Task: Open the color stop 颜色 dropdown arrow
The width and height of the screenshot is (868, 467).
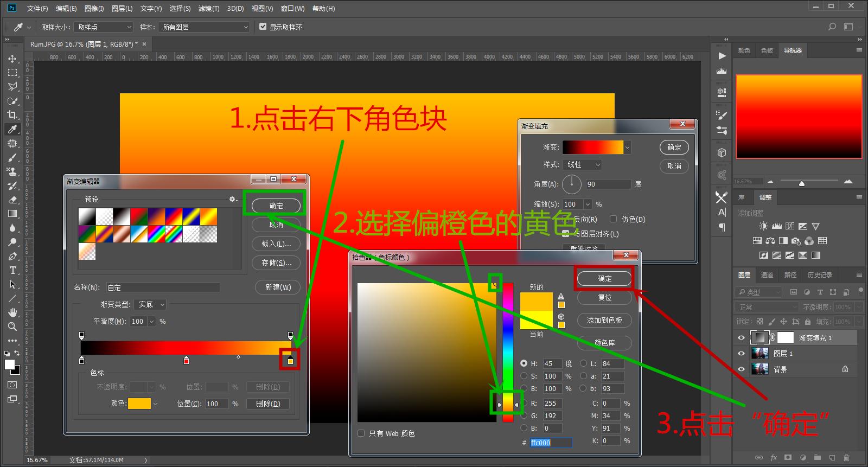Action: point(156,404)
